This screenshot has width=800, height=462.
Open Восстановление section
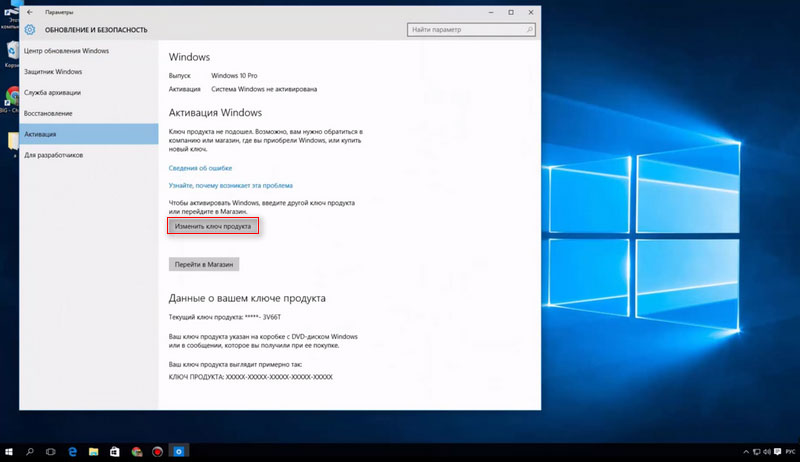pos(89,113)
